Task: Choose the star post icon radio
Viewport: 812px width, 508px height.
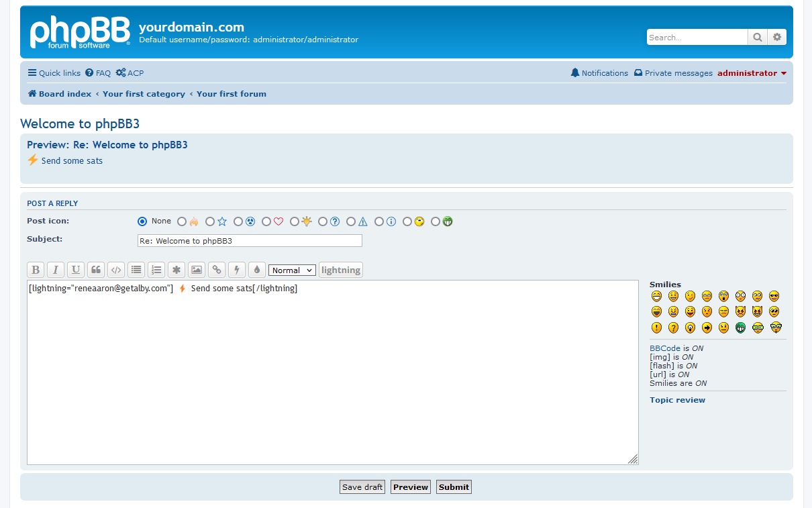Action: pos(210,221)
